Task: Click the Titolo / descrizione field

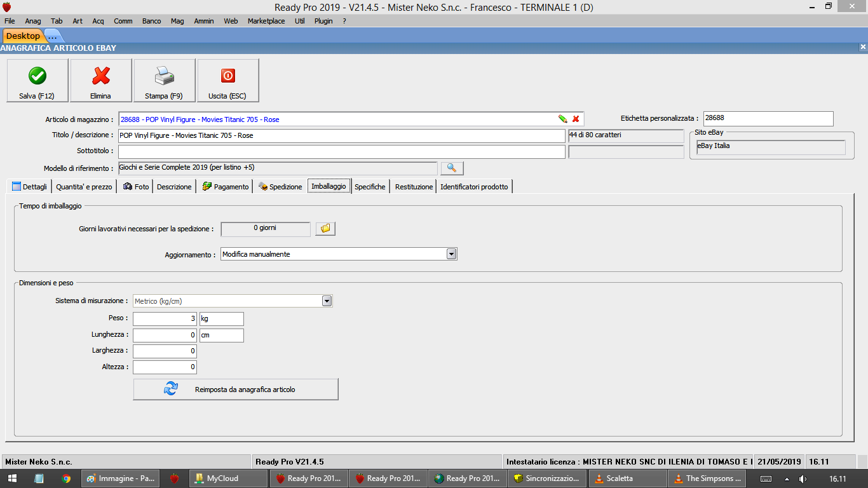Action: 341,136
